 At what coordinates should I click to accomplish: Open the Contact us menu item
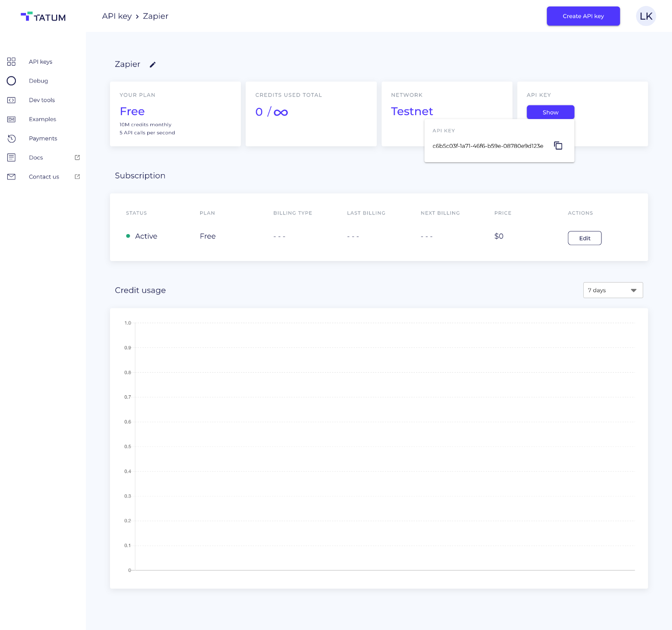pyautogui.click(x=44, y=177)
